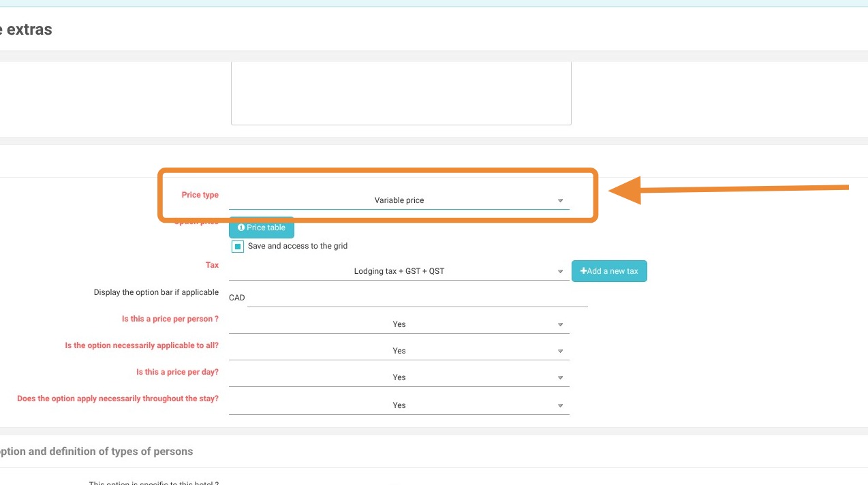Screen dimensions: 868x485
Task: Click the red Tax label
Action: click(x=212, y=265)
